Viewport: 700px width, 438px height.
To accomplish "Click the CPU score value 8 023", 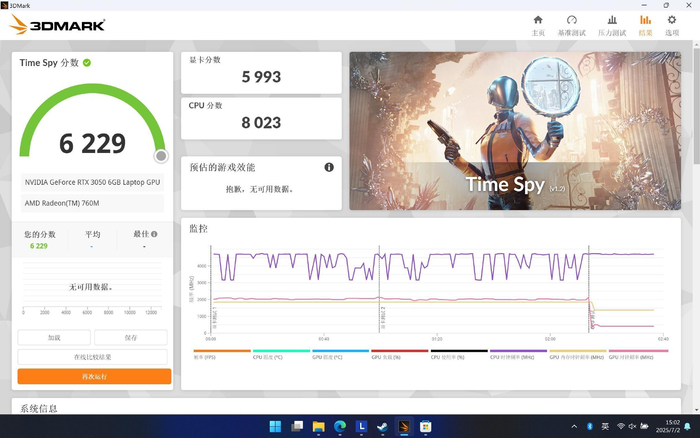I will [x=261, y=123].
